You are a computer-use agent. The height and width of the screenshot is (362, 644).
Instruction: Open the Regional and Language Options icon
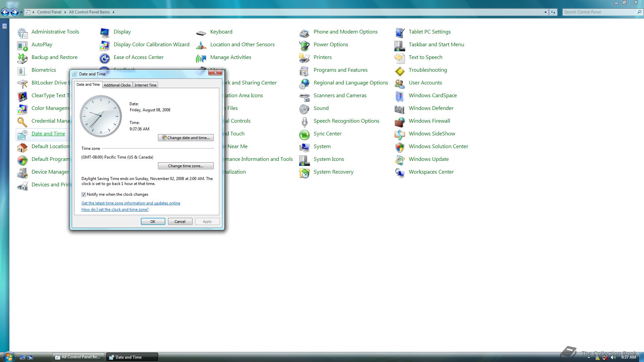[305, 83]
